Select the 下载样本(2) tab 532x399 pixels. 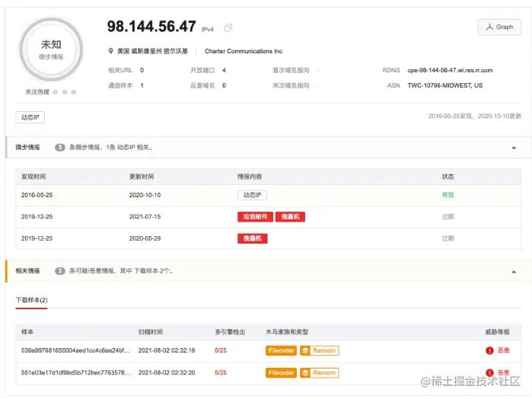pos(31,300)
